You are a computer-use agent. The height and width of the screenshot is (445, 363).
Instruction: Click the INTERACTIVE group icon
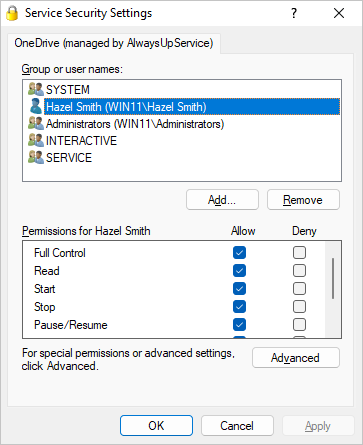(x=36, y=140)
